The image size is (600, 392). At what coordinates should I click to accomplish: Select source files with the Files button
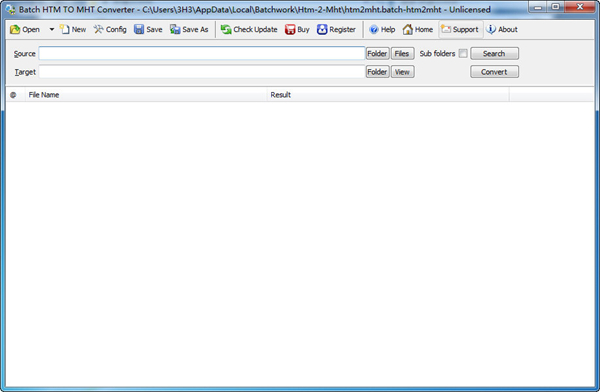402,54
